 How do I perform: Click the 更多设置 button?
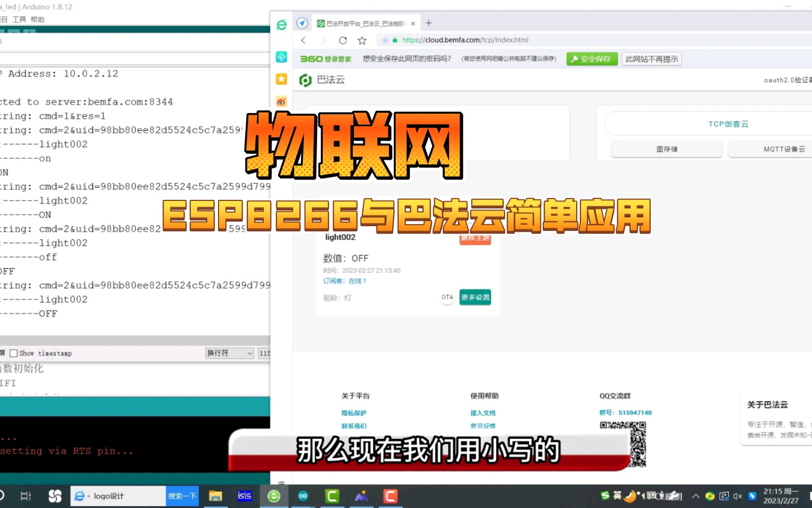(x=475, y=297)
